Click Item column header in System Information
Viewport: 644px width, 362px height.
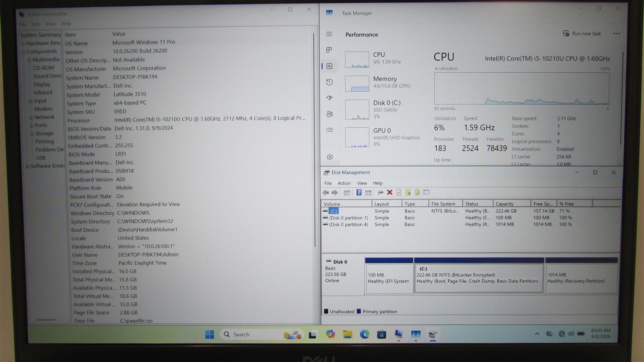(87, 35)
